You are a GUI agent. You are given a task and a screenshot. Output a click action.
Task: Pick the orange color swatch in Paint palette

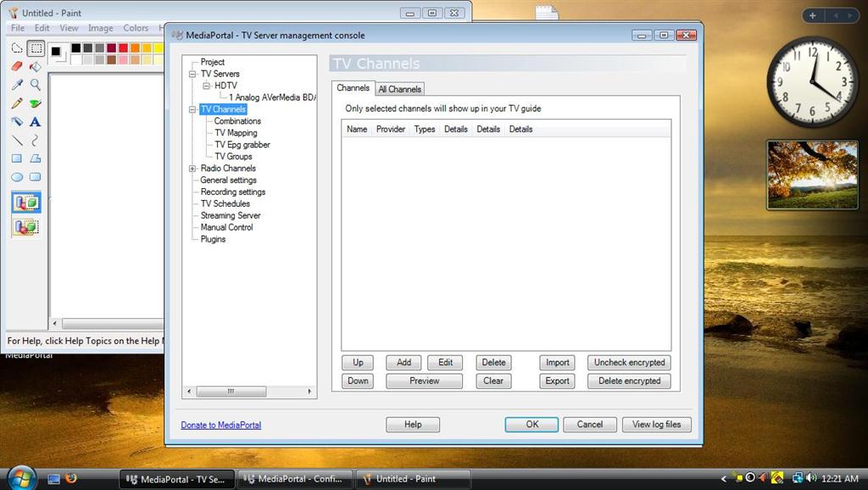pyautogui.click(x=135, y=48)
